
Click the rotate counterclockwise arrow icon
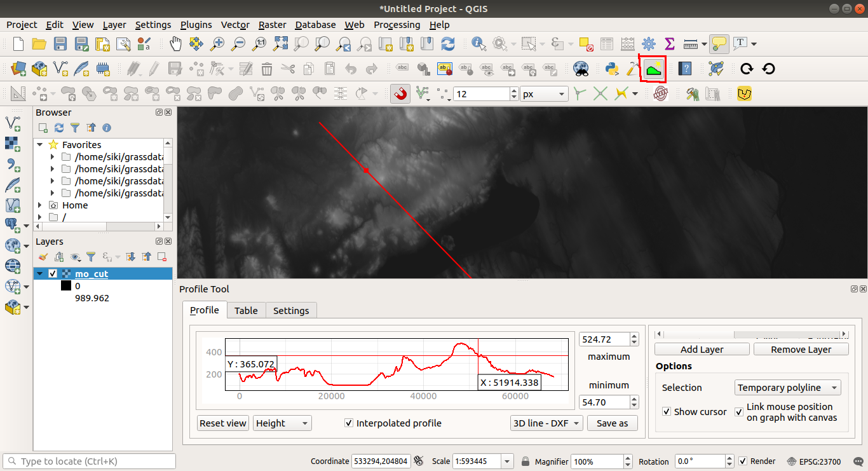(768, 69)
